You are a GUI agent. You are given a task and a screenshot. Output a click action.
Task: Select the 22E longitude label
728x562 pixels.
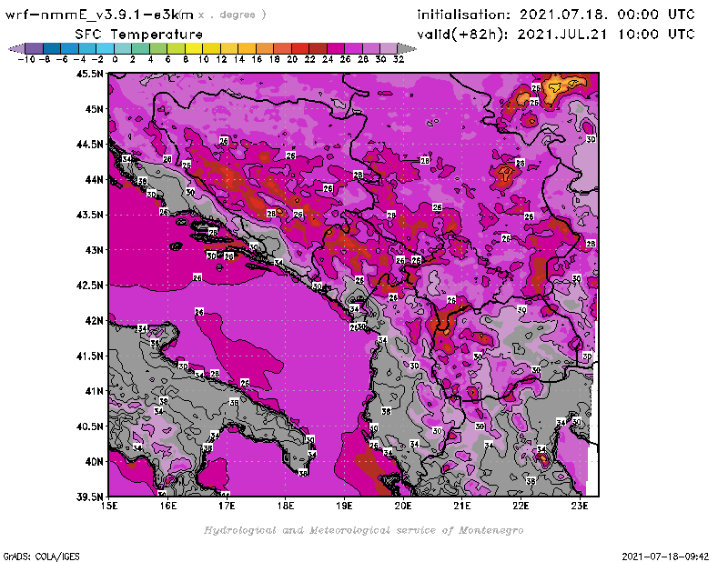(521, 507)
